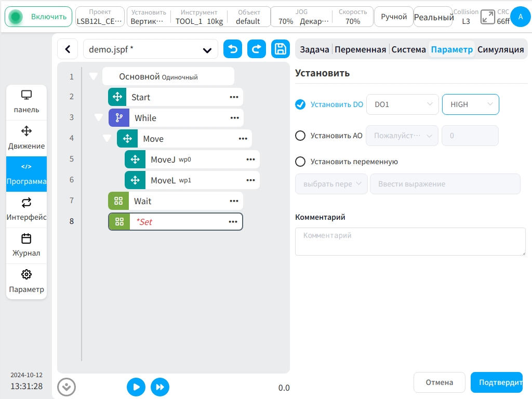
Task: Click the Ввести выражение input field
Action: tap(445, 184)
